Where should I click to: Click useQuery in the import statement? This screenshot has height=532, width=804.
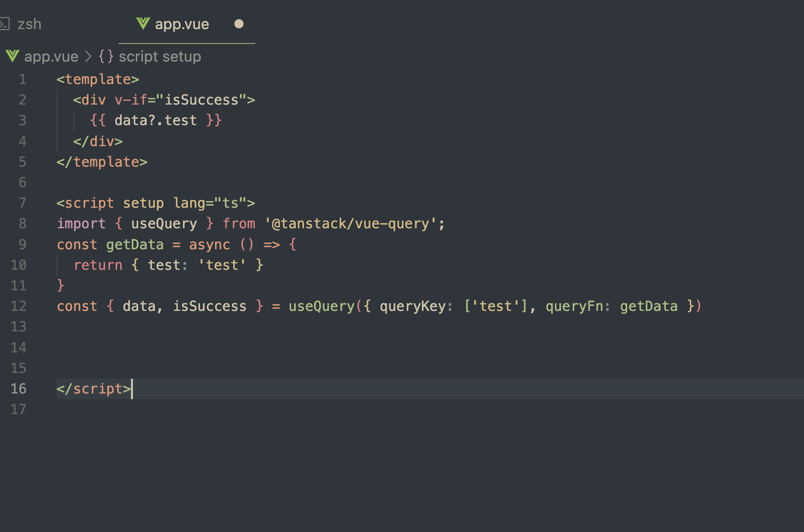(x=164, y=223)
